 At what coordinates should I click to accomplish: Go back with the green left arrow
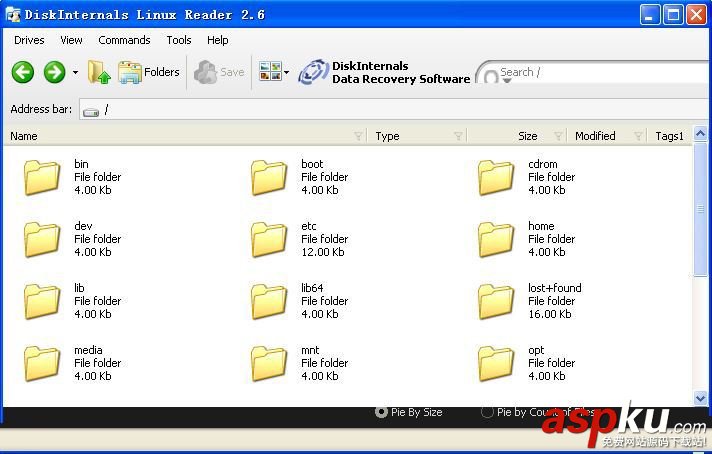click(x=23, y=72)
